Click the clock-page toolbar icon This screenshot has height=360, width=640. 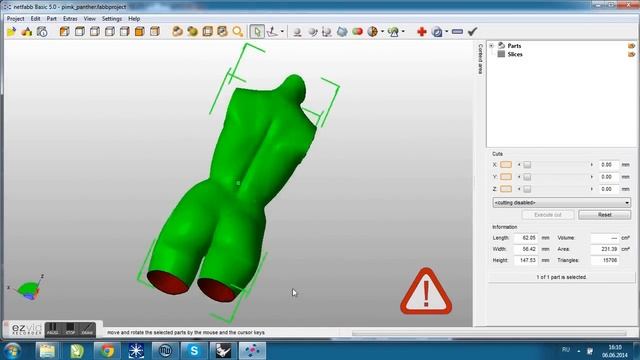(x=42, y=31)
